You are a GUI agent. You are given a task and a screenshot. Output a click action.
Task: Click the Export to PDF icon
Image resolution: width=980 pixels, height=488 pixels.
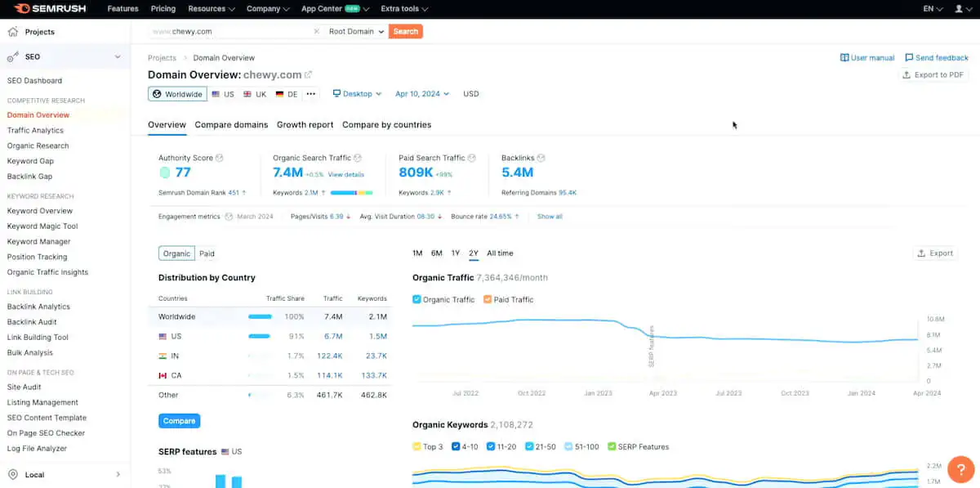pos(906,74)
